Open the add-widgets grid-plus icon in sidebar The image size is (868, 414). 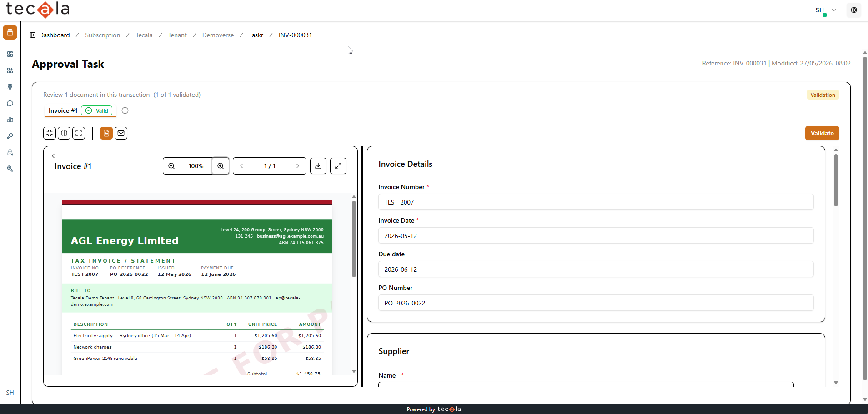(x=10, y=70)
